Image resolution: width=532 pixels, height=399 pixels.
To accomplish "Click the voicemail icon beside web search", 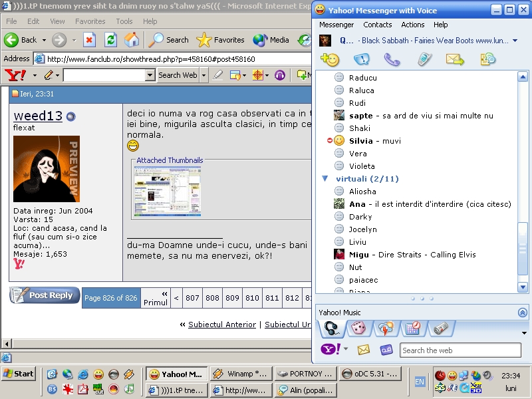I will point(386,350).
